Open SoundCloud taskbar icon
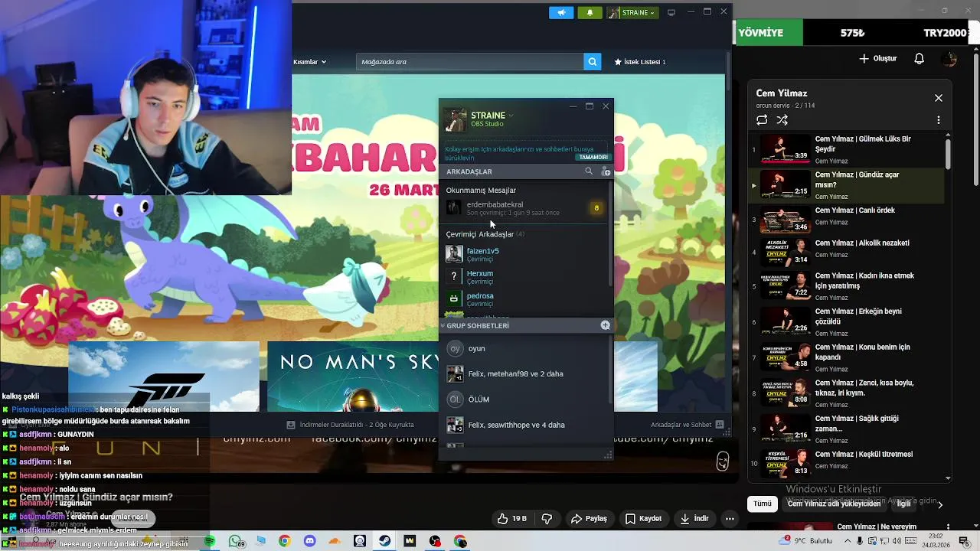 click(x=335, y=541)
